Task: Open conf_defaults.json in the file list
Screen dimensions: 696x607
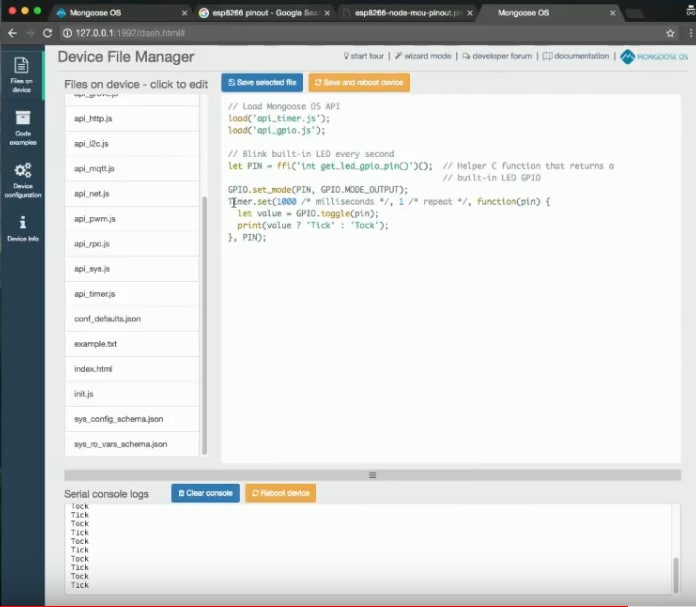Action: pos(132,319)
